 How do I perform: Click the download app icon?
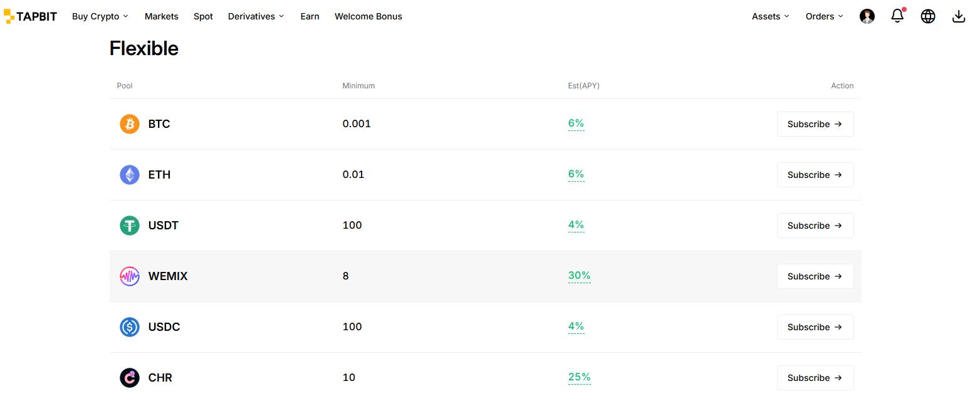click(x=959, y=16)
